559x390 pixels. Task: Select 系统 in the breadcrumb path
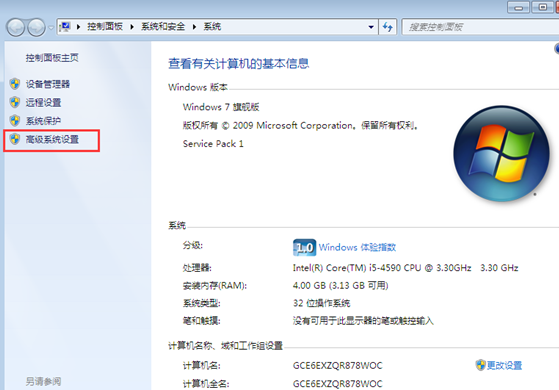click(x=212, y=26)
